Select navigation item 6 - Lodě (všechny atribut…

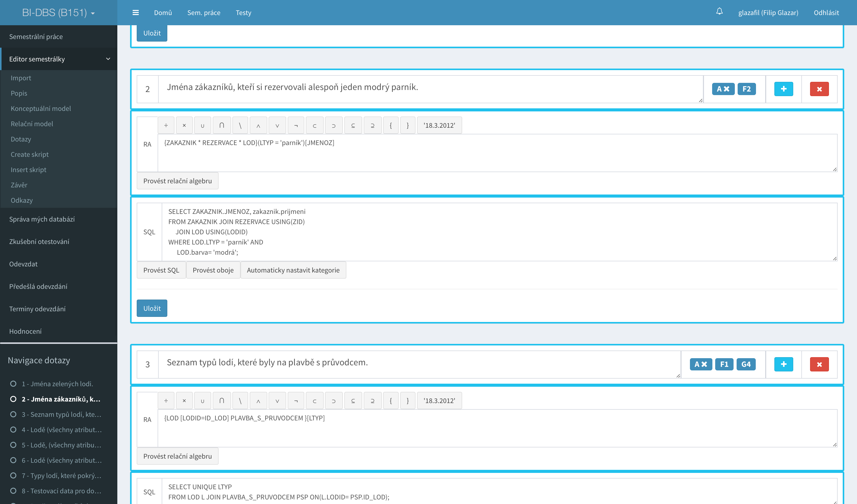(x=61, y=460)
